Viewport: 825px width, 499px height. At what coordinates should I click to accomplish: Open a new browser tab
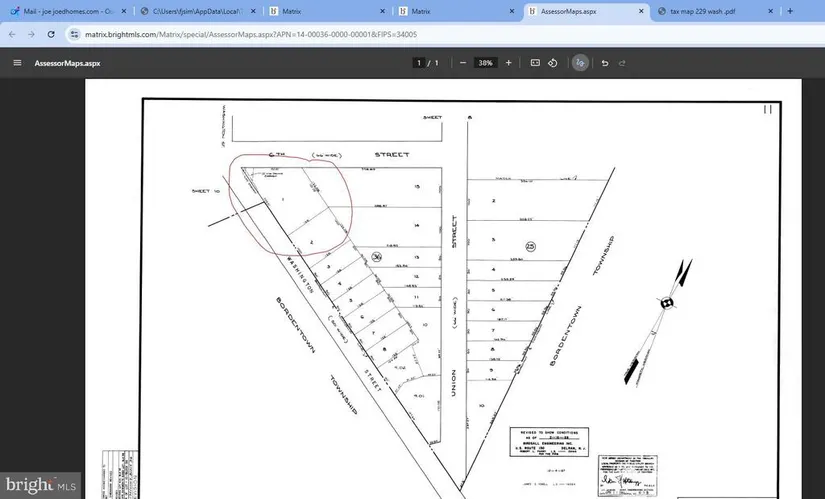(790, 11)
